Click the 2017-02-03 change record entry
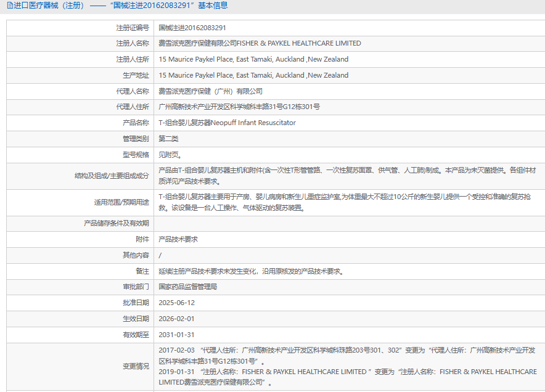The image size is (545, 392). click(x=347, y=356)
